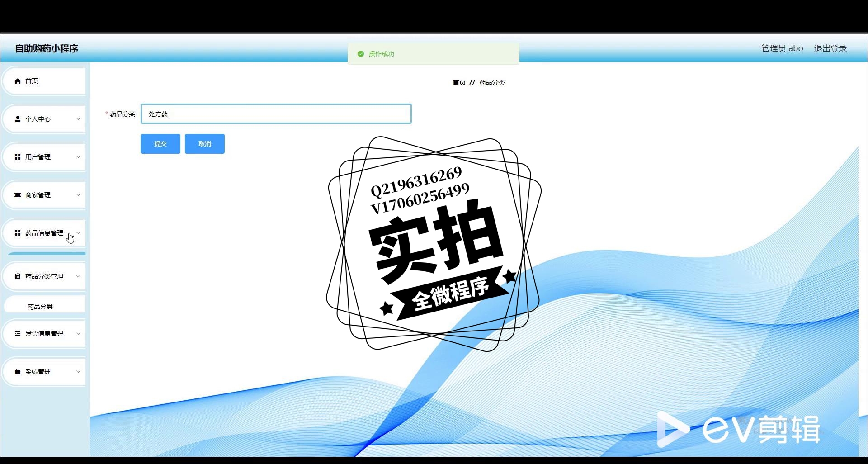The width and height of the screenshot is (868, 464).
Task: Open the 用户管理 menu
Action: tap(44, 157)
